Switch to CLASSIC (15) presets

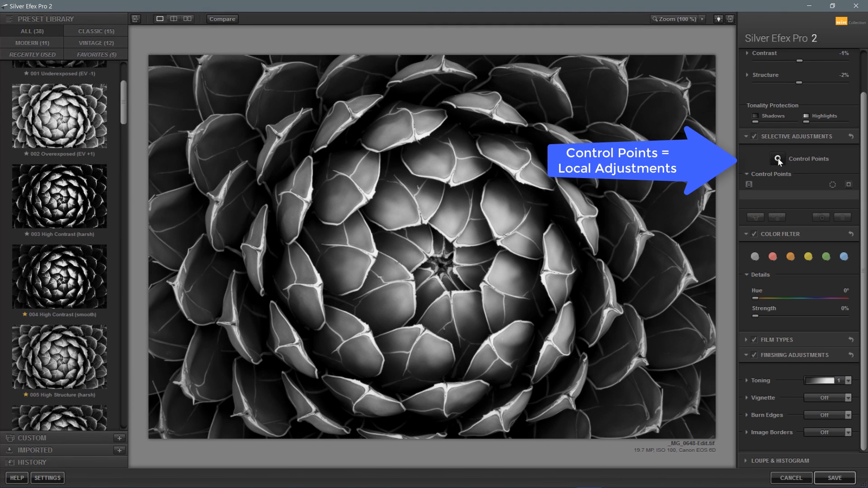pos(96,31)
